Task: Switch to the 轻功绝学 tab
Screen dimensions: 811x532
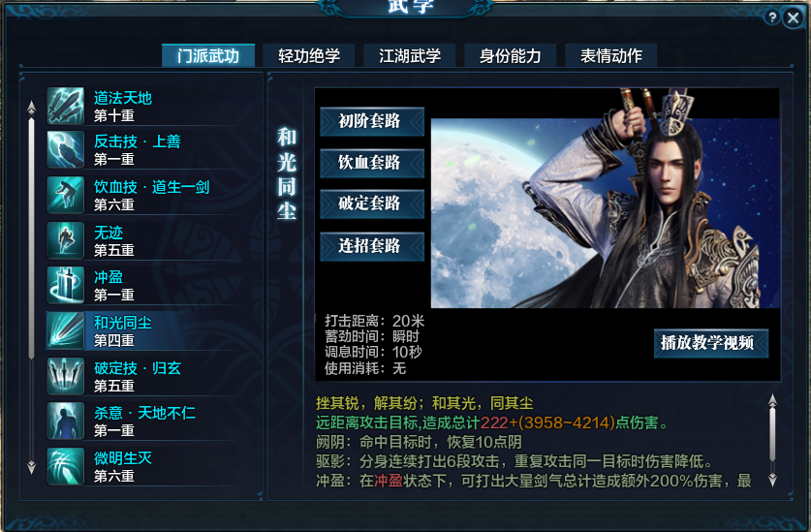Action: pyautogui.click(x=309, y=55)
